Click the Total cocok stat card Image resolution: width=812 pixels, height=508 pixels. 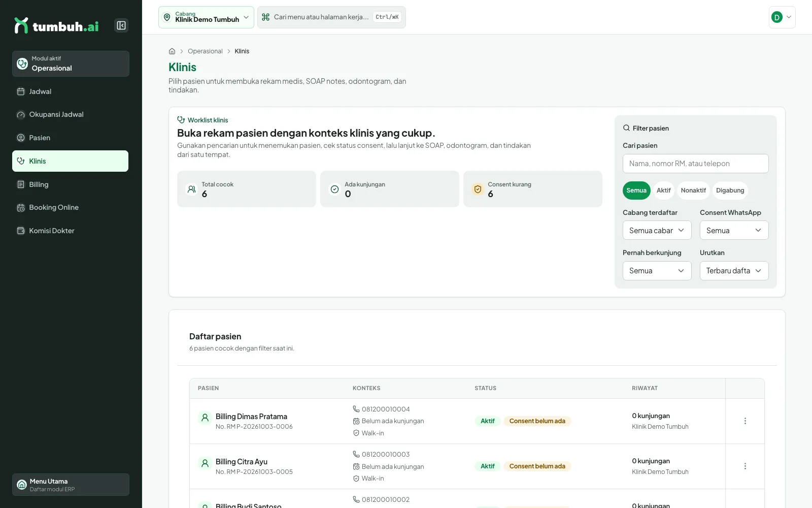click(247, 189)
